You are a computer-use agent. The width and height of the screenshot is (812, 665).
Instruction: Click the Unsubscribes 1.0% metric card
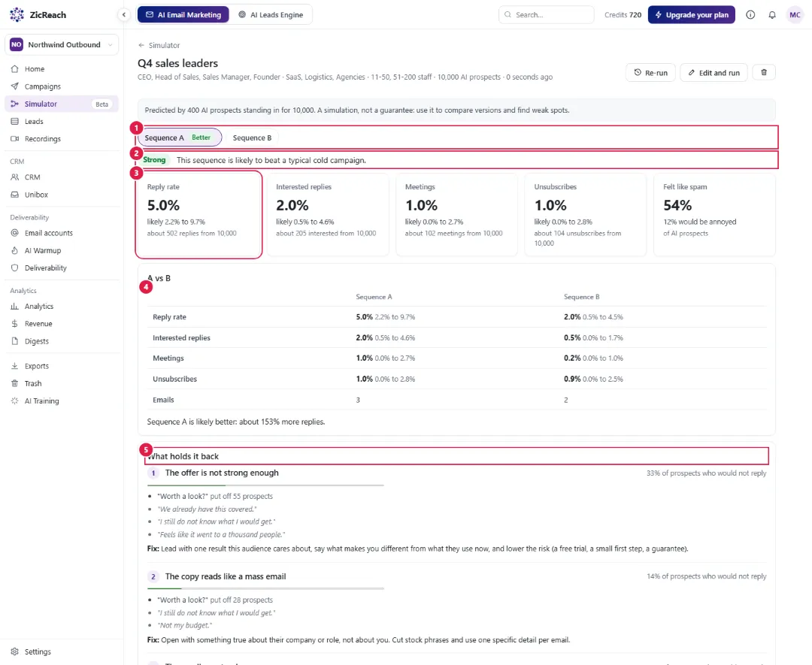point(586,215)
